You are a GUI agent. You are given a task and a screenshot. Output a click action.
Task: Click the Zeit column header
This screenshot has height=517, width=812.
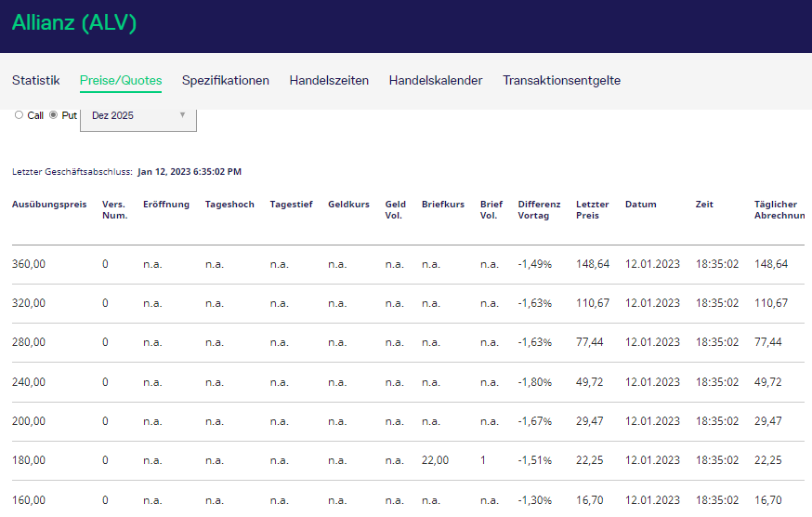(704, 205)
